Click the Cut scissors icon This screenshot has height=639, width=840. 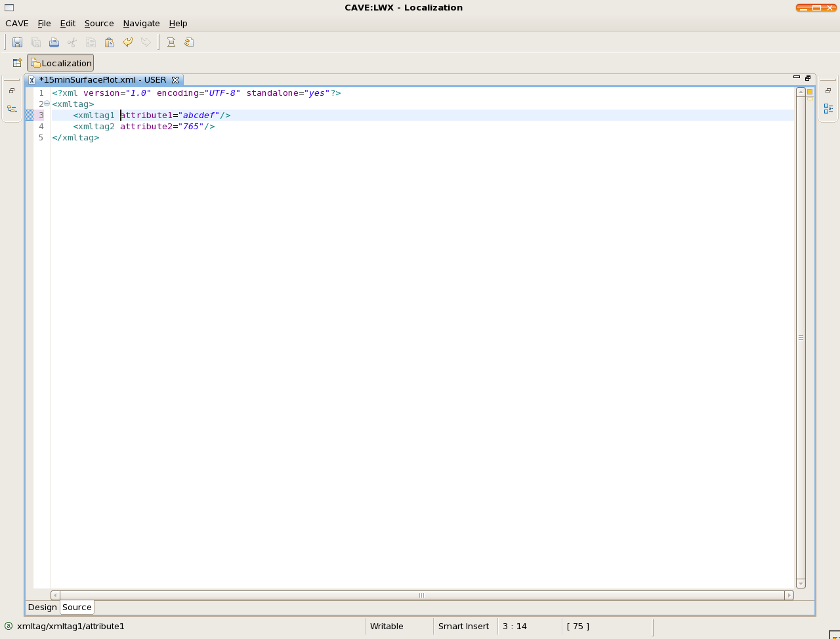tap(72, 43)
